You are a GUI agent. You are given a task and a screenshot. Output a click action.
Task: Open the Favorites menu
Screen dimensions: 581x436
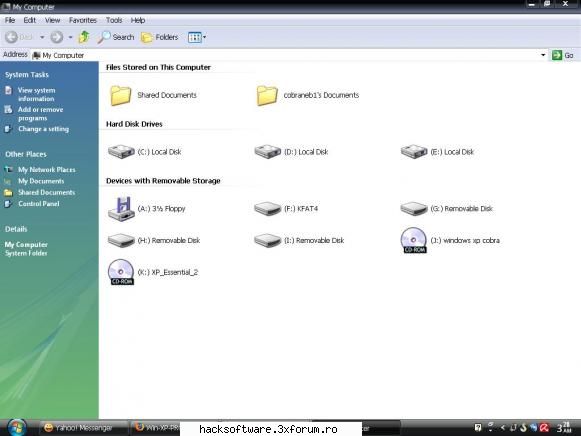83,20
